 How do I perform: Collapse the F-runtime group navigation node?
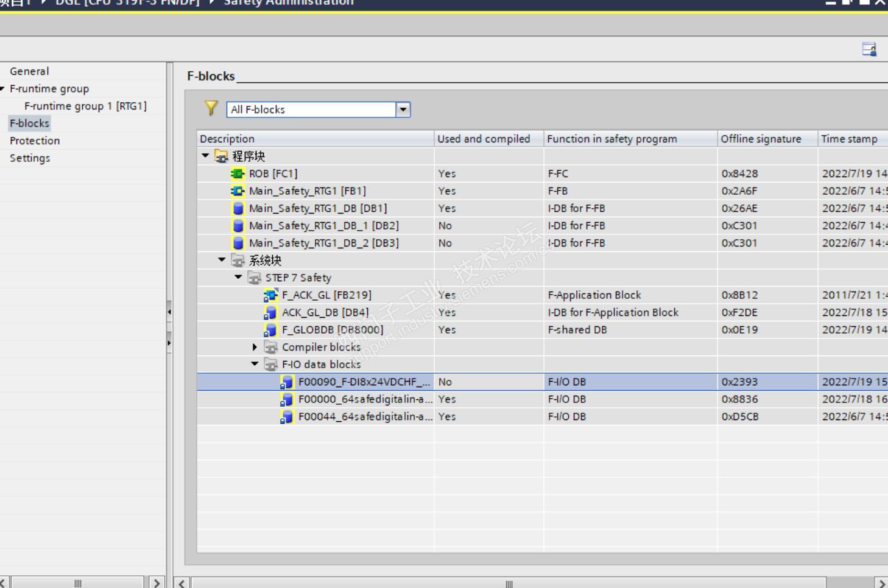tap(3, 89)
